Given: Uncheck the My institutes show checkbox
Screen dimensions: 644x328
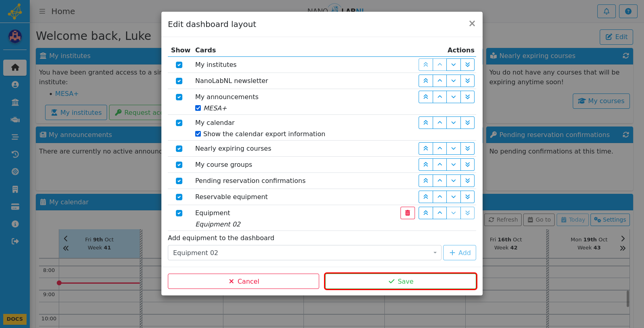Looking at the screenshot, I should click(179, 65).
